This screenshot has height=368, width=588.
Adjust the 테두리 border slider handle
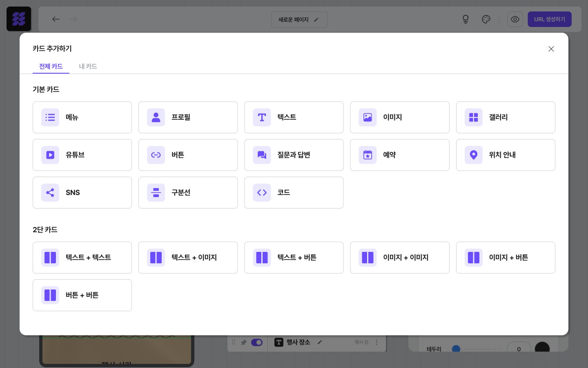[x=456, y=349]
